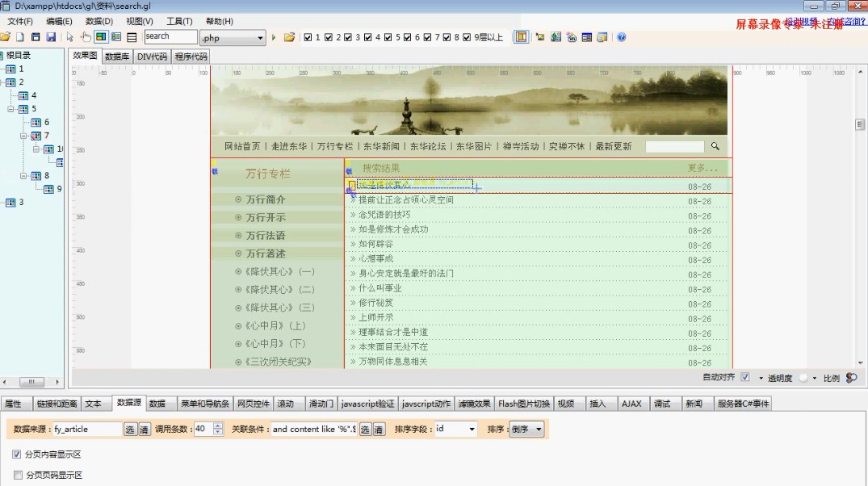This screenshot has width=868, height=486.
Task: Switch to the 数据库 tab
Action: click(117, 57)
